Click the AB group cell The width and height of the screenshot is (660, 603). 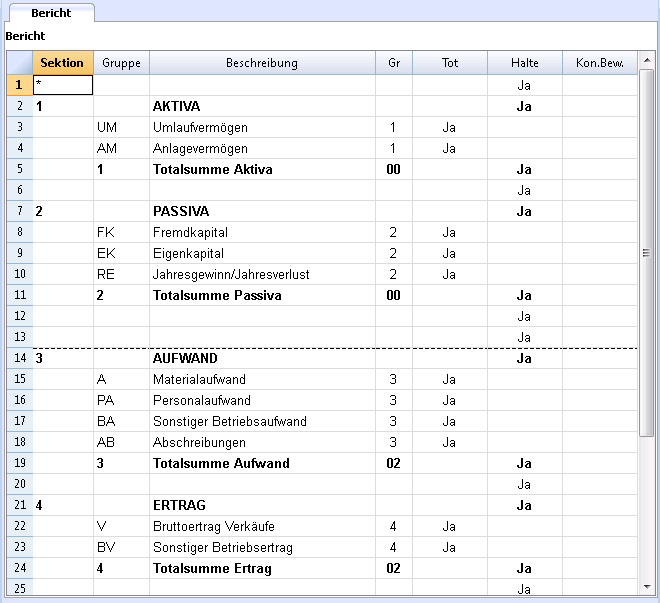(x=121, y=442)
